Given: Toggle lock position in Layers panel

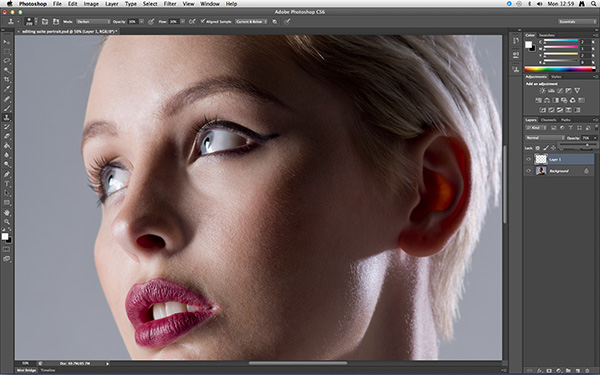Looking at the screenshot, I should pyautogui.click(x=553, y=148).
